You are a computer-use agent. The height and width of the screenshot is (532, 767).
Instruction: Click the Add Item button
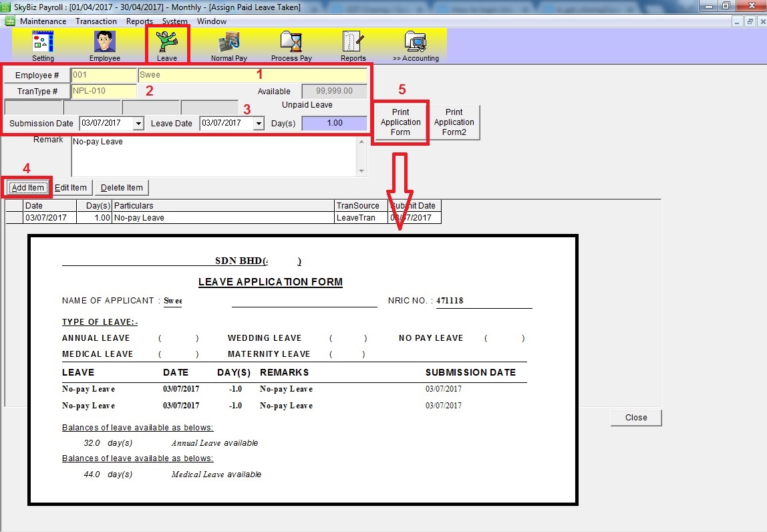(x=28, y=188)
